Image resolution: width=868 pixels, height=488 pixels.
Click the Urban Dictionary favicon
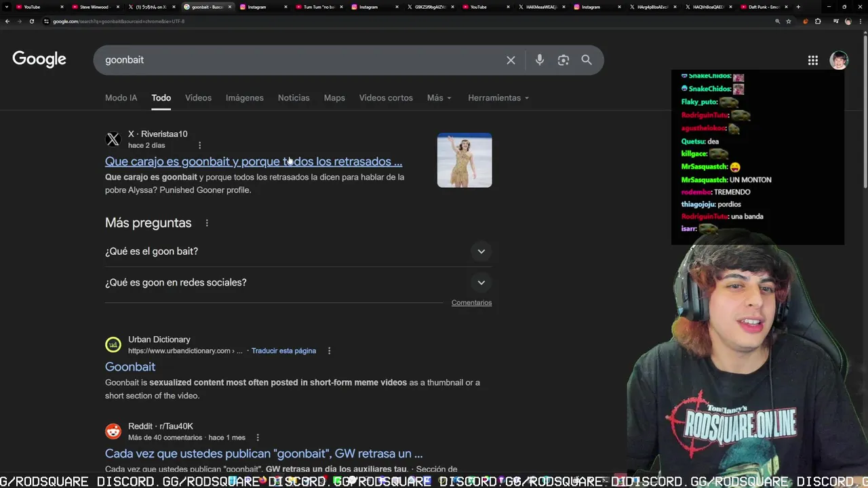pos(113,345)
